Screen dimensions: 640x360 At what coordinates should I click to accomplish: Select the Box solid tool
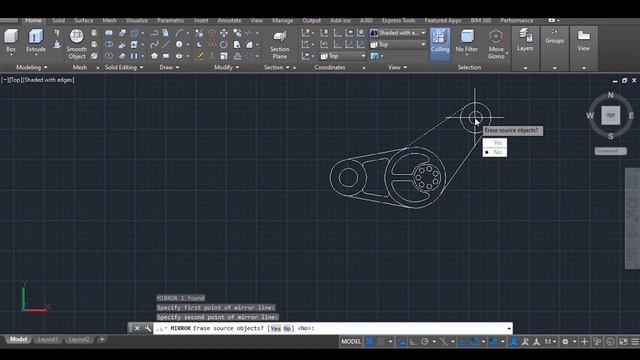coord(11,41)
